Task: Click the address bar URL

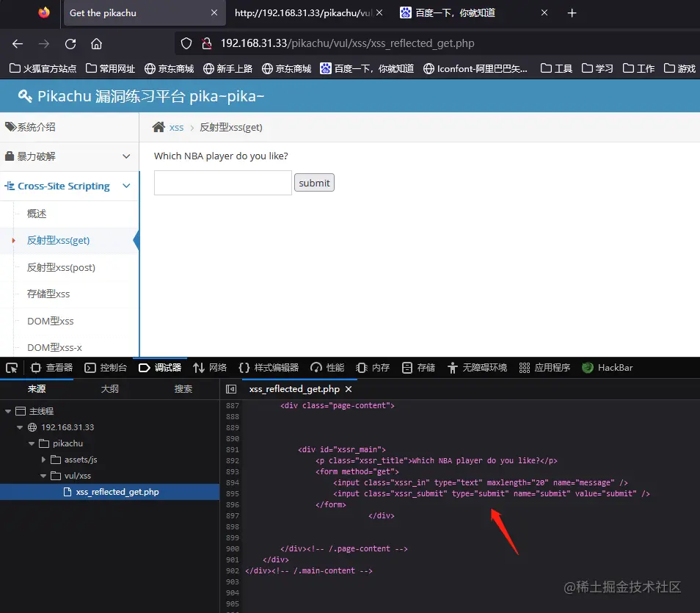Action: (347, 43)
